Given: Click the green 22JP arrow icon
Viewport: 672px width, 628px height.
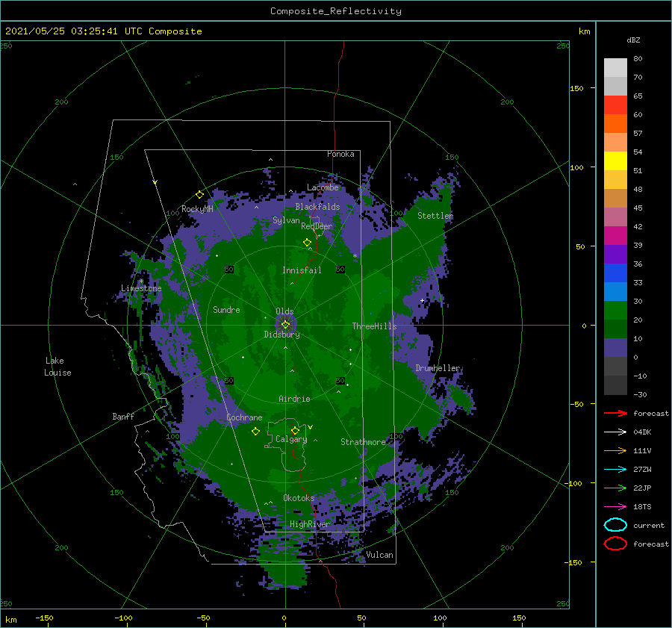Looking at the screenshot, I should coord(615,488).
